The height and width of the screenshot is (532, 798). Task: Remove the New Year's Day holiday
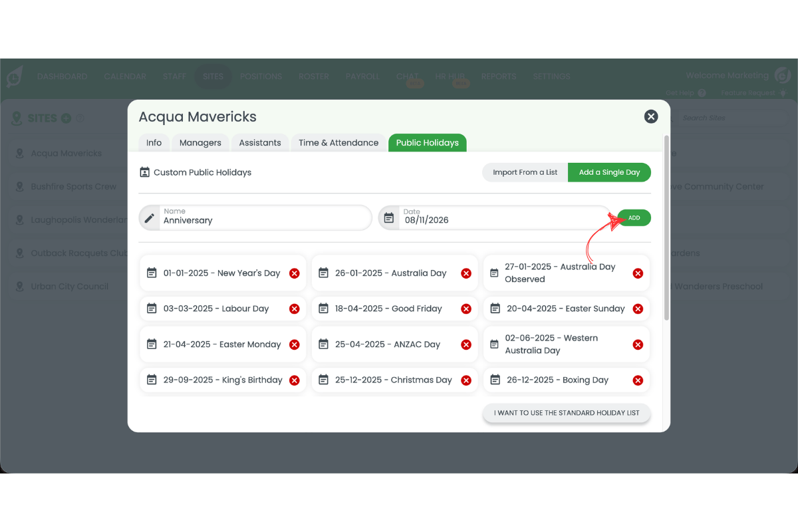tap(294, 273)
